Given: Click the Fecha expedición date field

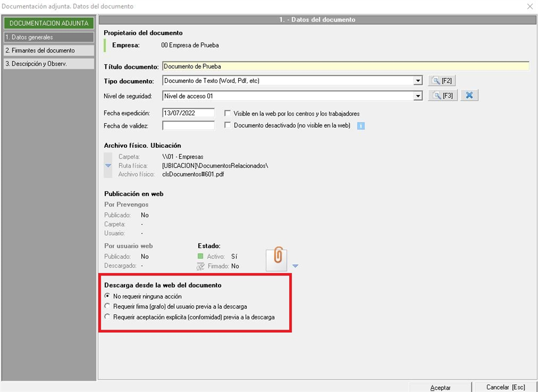Looking at the screenshot, I should point(188,113).
